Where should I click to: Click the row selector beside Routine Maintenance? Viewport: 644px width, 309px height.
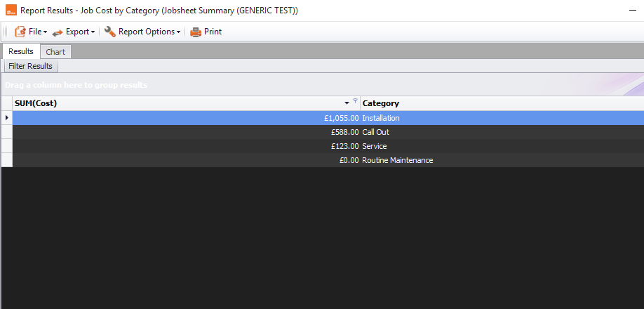[7, 160]
